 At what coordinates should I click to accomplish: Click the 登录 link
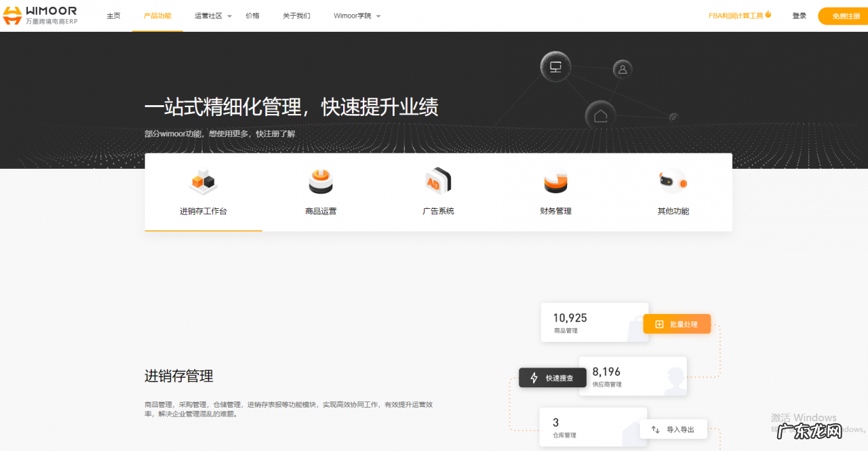tap(799, 15)
